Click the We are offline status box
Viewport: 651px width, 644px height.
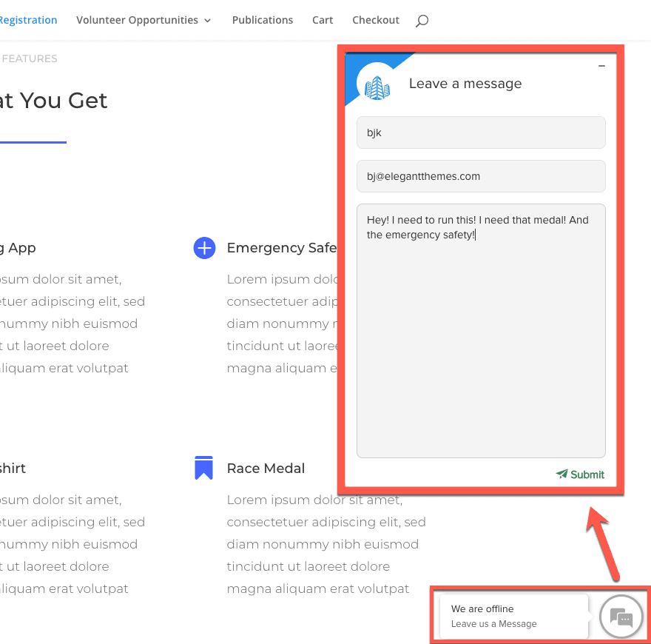tap(482, 608)
